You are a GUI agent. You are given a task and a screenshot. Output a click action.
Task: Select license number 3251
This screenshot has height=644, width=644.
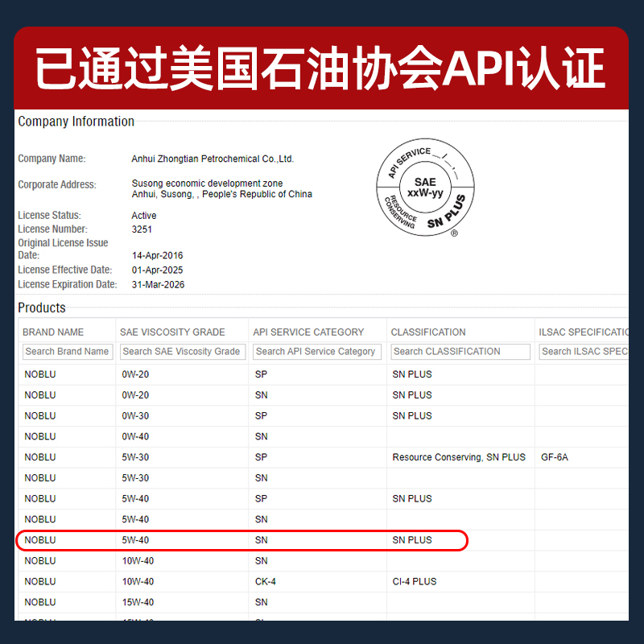tap(142, 229)
